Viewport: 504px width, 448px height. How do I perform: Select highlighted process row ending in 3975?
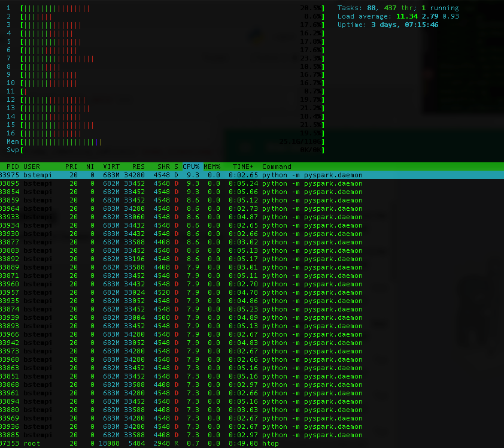click(252, 175)
